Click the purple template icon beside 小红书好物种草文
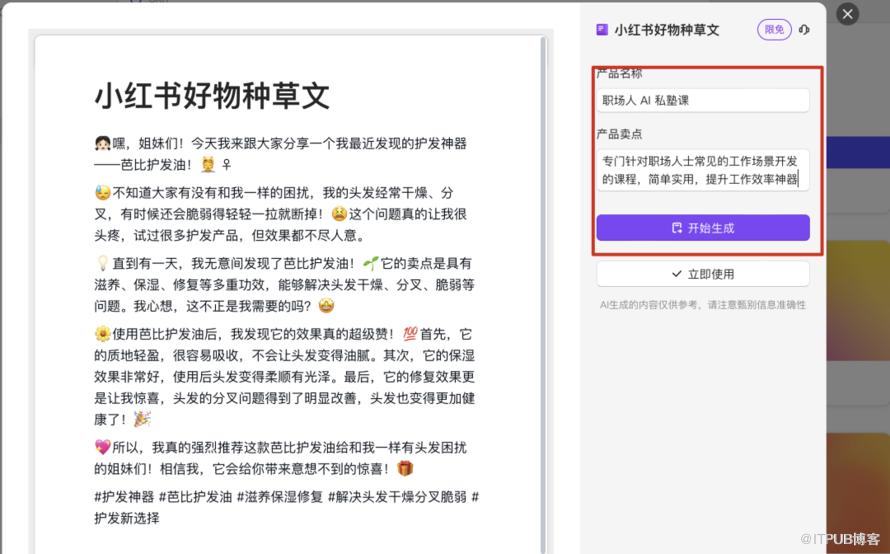This screenshot has height=554, width=890. coord(602,30)
